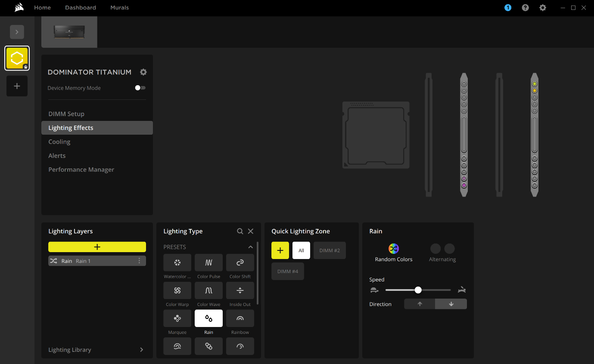Set rain direction to up arrow
The height and width of the screenshot is (364, 594).
click(420, 304)
